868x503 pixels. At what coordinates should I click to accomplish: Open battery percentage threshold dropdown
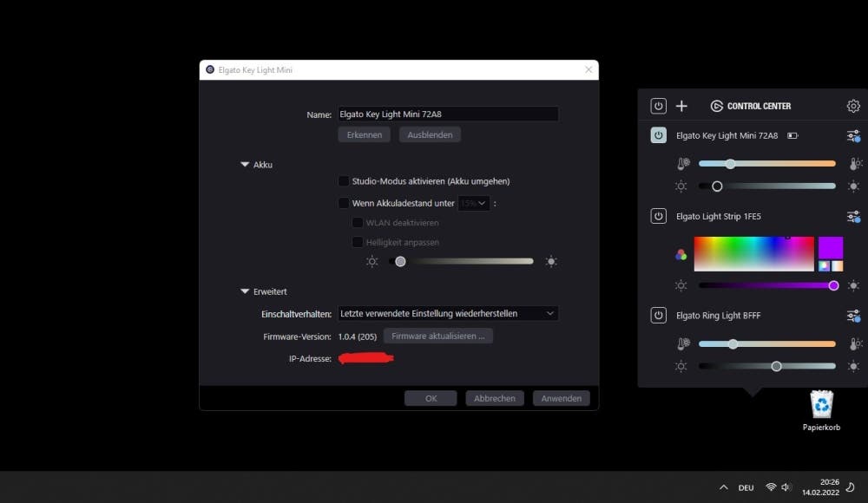473,203
